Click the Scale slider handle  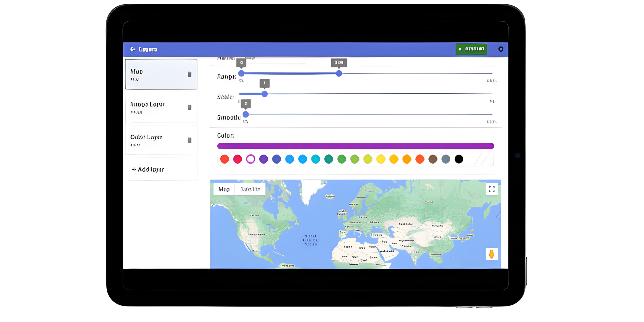pos(264,94)
